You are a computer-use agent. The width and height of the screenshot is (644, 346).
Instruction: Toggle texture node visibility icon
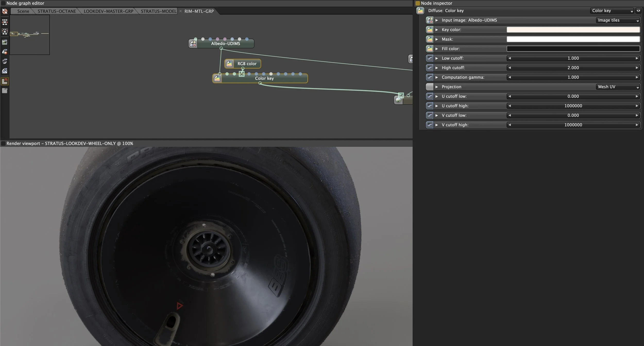[x=5, y=71]
